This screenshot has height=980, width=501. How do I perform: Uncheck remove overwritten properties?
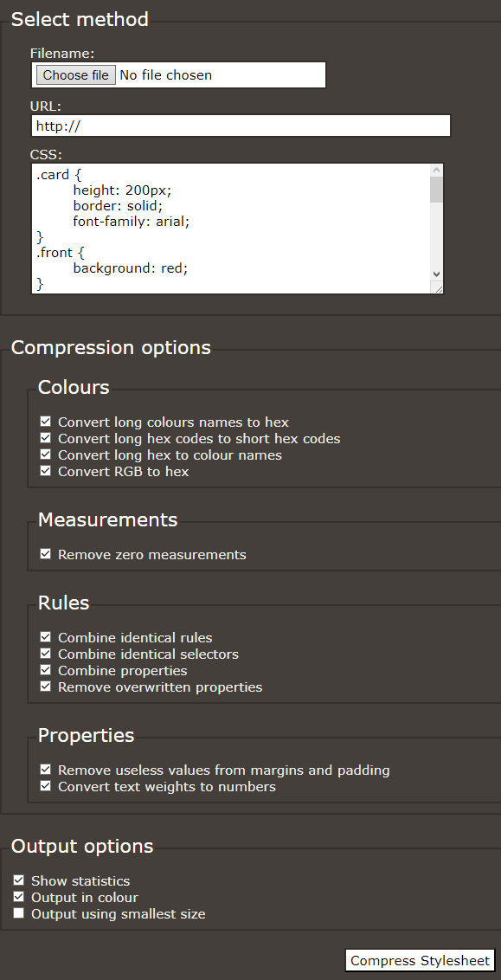pyautogui.click(x=45, y=687)
